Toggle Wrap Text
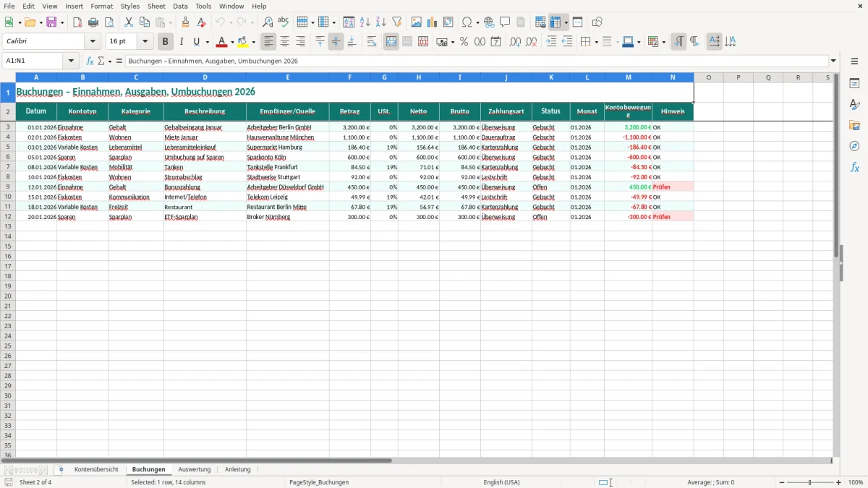 pyautogui.click(x=371, y=42)
